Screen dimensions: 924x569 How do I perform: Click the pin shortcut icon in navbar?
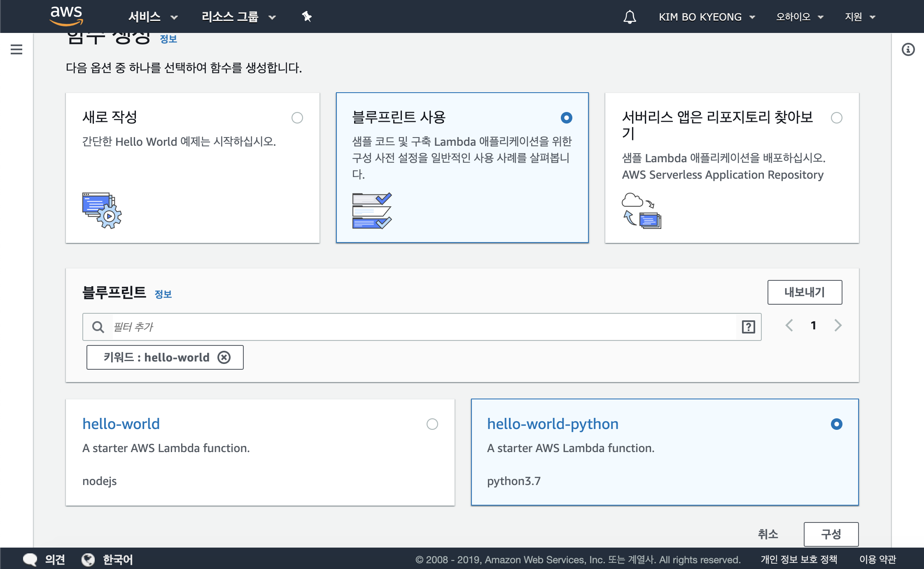coord(307,17)
